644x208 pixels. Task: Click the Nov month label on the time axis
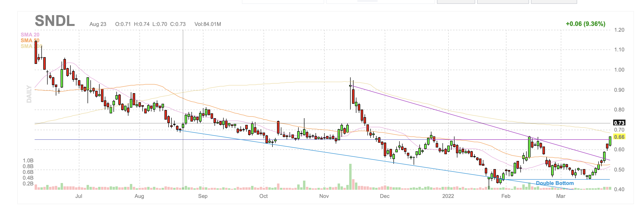pyautogui.click(x=324, y=196)
